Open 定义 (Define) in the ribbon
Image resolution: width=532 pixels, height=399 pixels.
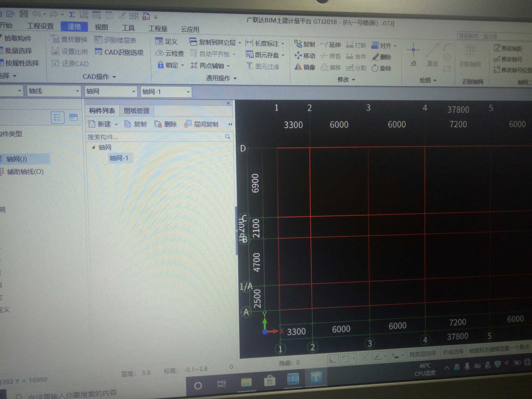(166, 41)
